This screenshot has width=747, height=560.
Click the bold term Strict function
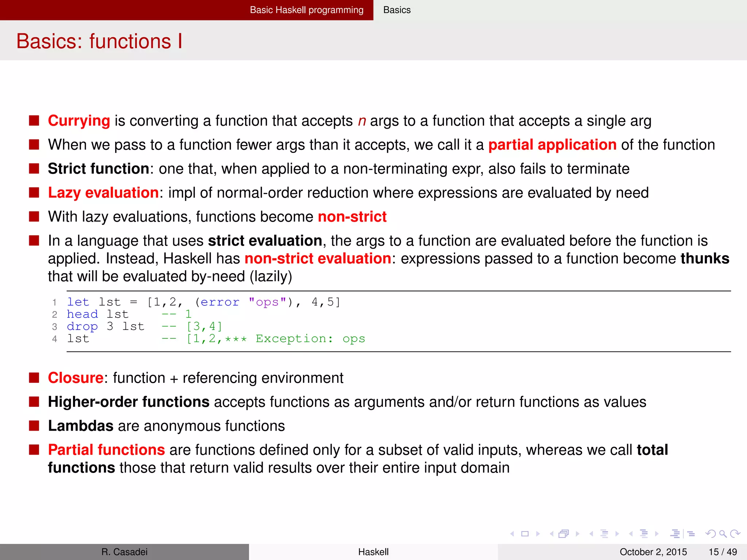(98, 169)
